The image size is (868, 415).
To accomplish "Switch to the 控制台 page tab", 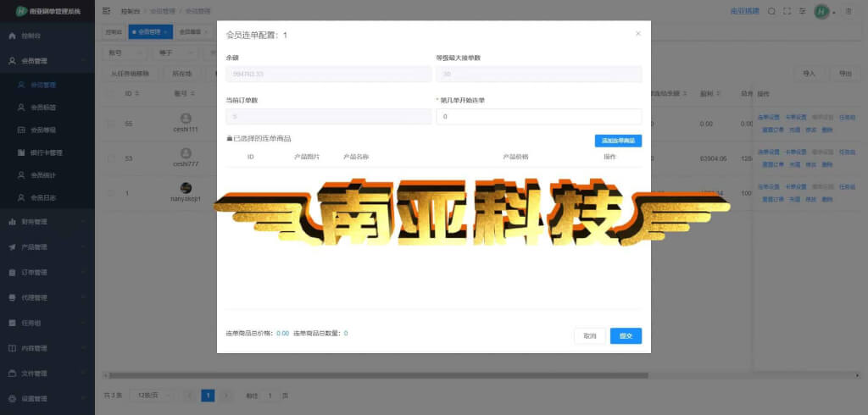I will pyautogui.click(x=114, y=32).
